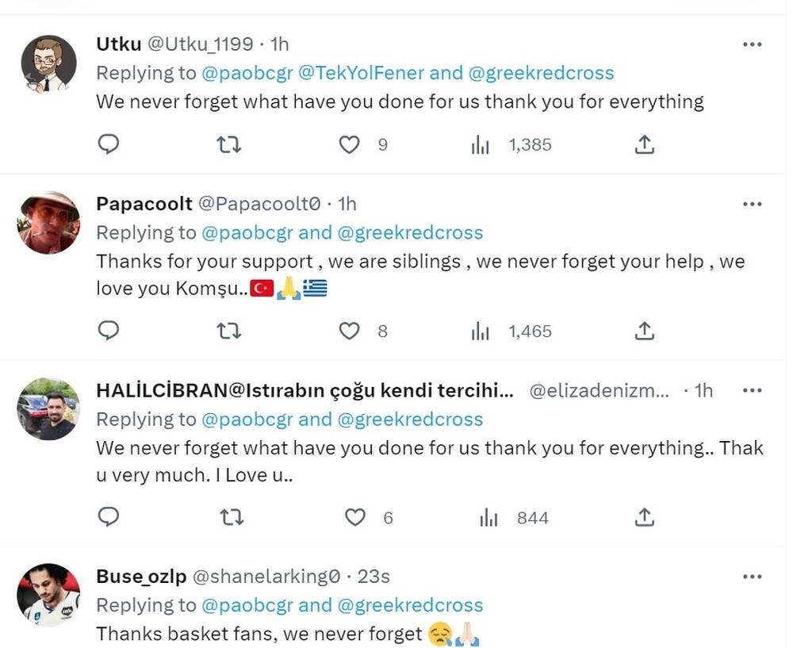
Task: Retweet Papacoolt's reply
Action: pyautogui.click(x=229, y=331)
